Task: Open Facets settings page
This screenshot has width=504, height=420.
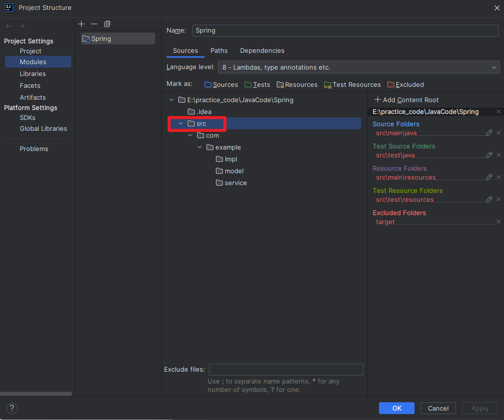Action: 30,86
